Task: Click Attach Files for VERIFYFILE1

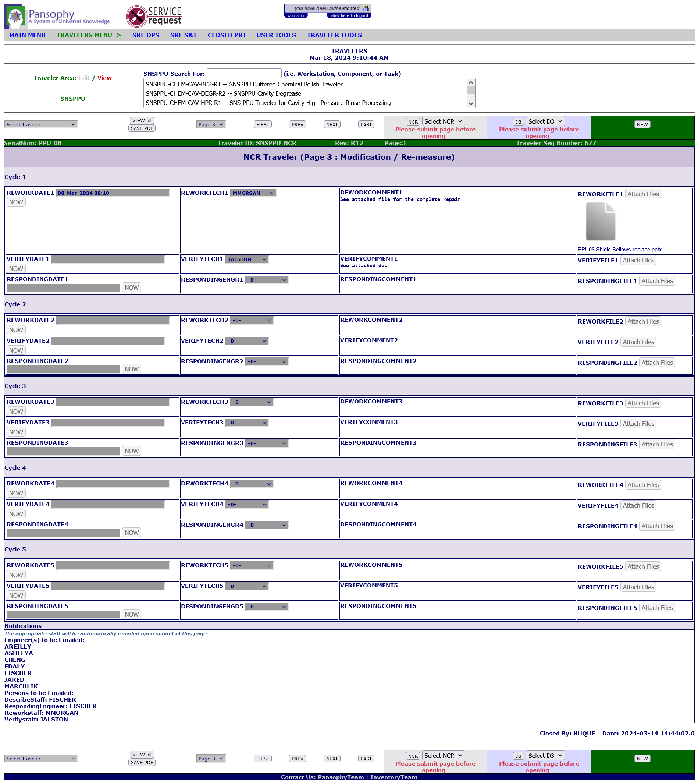Action: tap(638, 260)
